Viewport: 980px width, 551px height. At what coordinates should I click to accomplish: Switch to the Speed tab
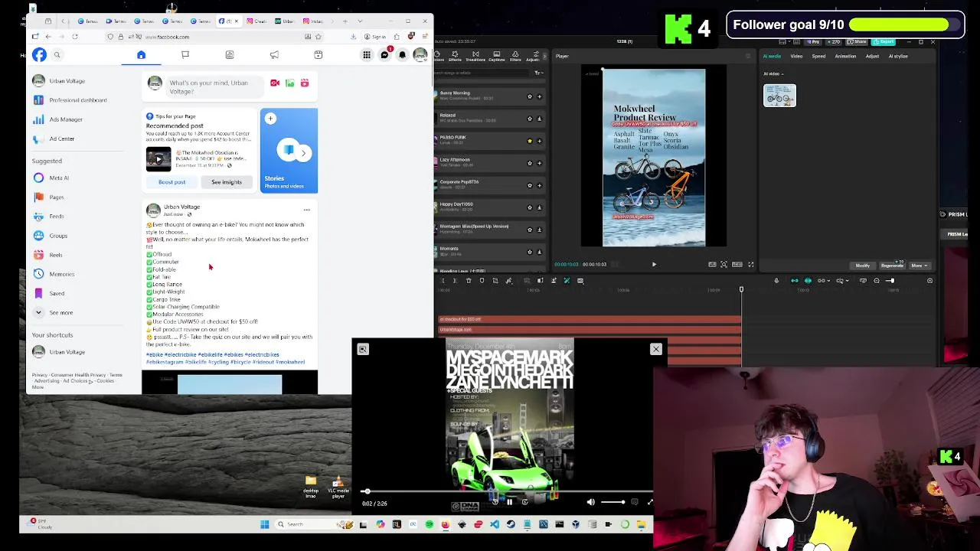click(818, 56)
